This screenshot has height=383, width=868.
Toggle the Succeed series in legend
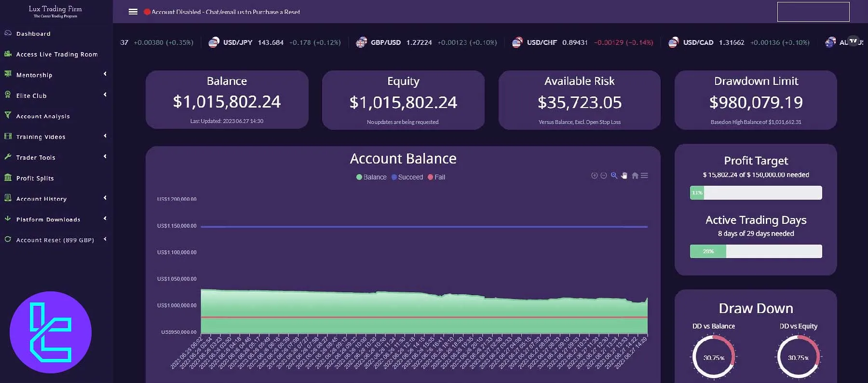tap(407, 177)
